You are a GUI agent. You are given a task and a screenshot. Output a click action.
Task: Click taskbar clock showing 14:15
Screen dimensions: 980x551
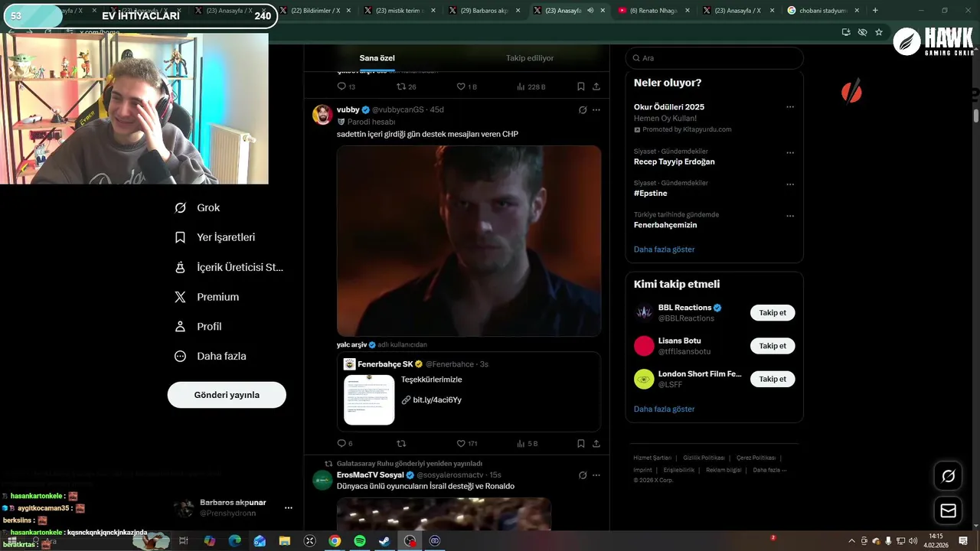tap(936, 540)
